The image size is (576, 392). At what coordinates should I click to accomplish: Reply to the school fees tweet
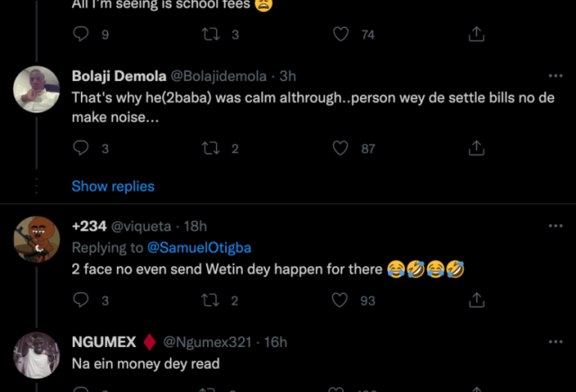[x=81, y=34]
